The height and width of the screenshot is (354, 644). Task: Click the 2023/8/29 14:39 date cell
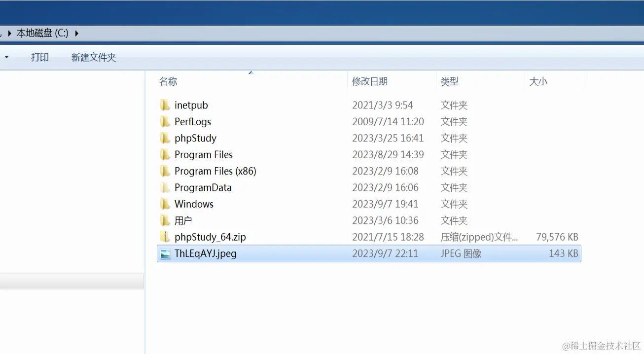click(388, 155)
